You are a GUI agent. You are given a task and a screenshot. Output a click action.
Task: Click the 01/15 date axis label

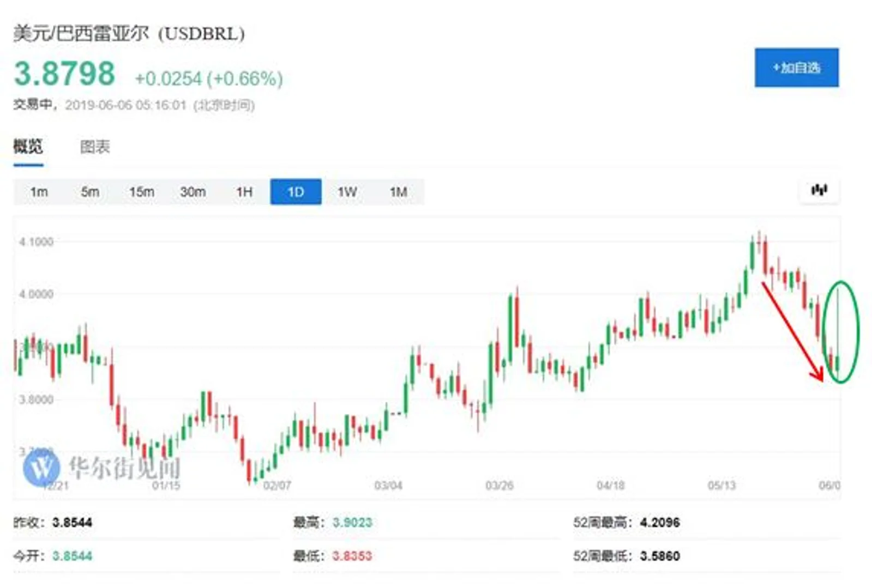166,485
